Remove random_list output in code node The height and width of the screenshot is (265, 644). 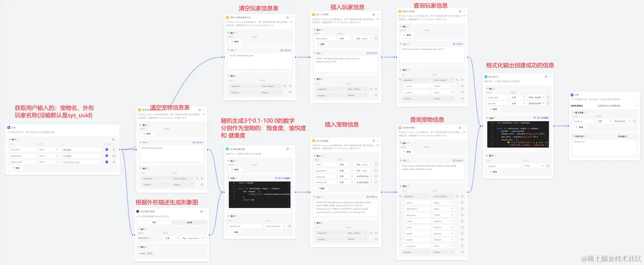tap(290, 226)
